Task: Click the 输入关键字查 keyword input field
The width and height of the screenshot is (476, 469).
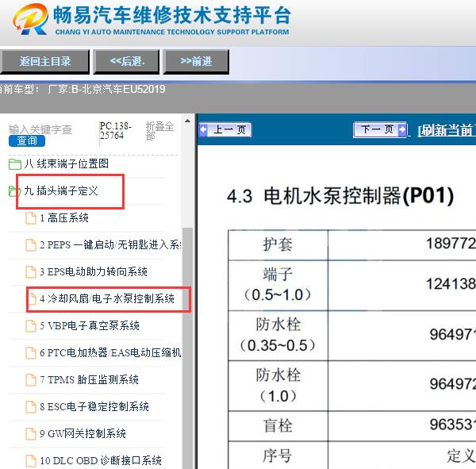Action: 40,129
